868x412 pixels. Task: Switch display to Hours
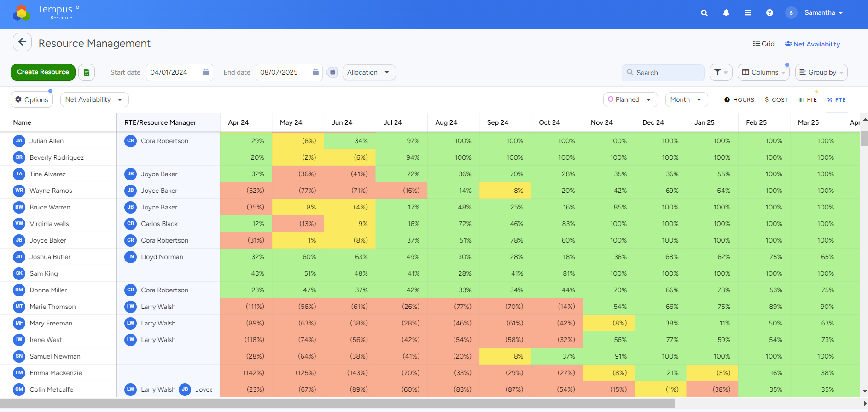pos(739,100)
